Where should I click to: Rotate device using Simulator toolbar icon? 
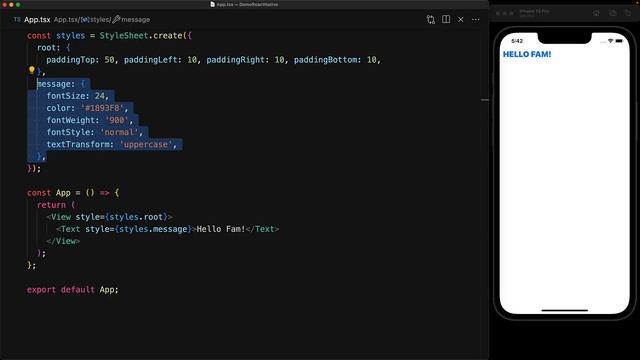pos(628,13)
